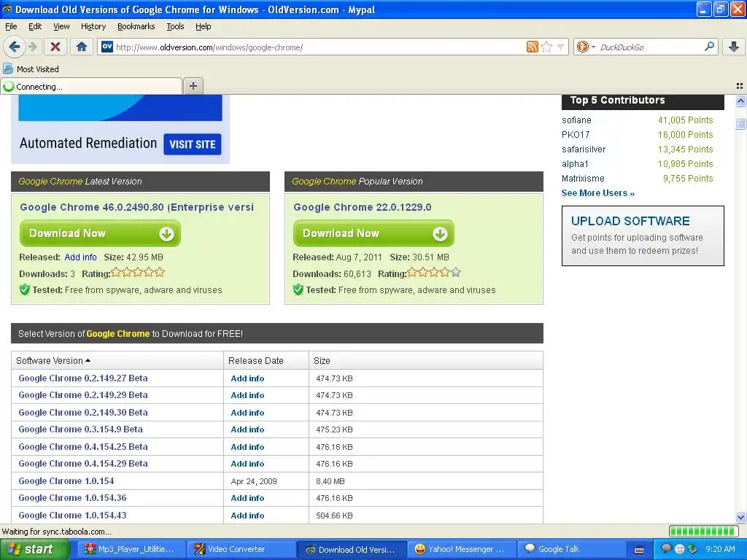The width and height of the screenshot is (747, 560).
Task: Click the forward navigation arrow
Action: pyautogui.click(x=32, y=47)
